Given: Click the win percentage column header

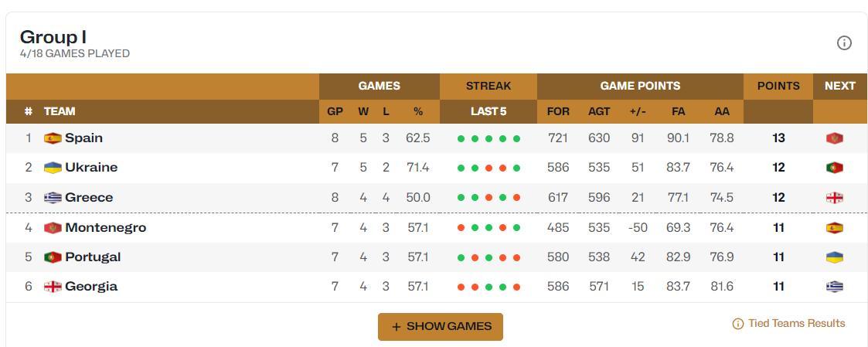Looking at the screenshot, I should click(418, 111).
